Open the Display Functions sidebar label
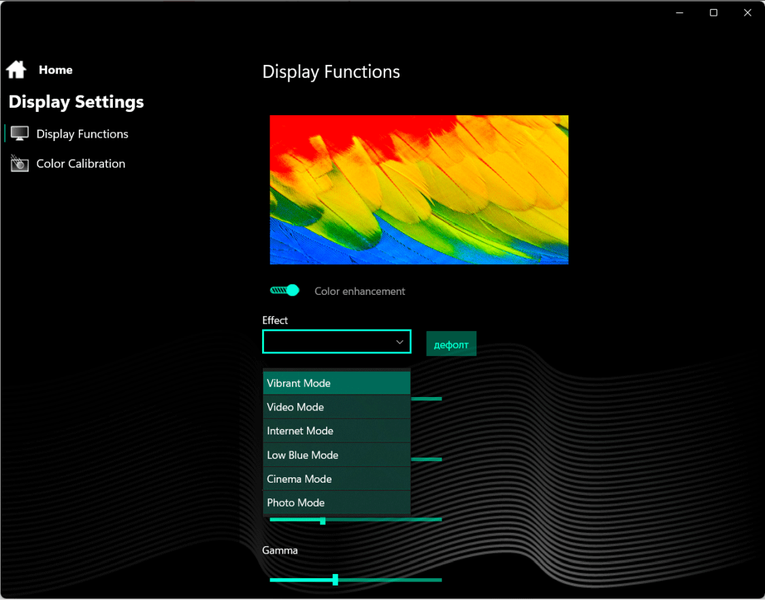The width and height of the screenshot is (765, 600). [x=82, y=134]
